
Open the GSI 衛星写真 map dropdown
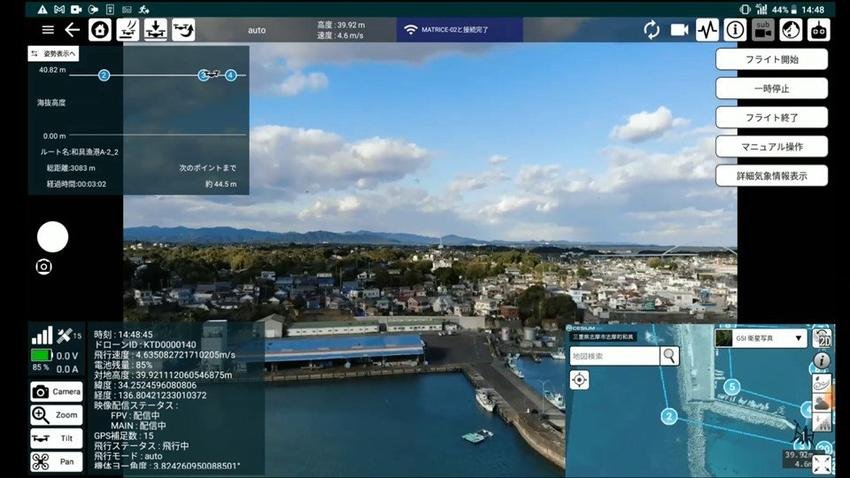pyautogui.click(x=761, y=339)
